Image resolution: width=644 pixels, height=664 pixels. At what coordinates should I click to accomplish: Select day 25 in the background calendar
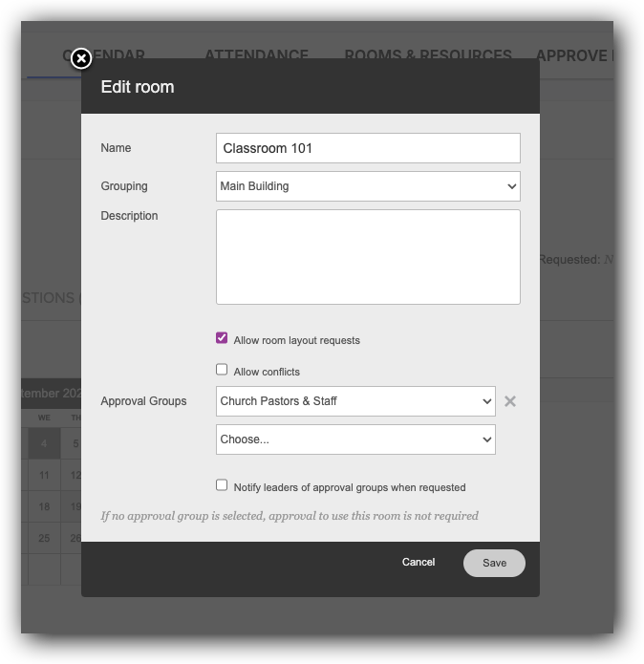[x=44, y=538]
